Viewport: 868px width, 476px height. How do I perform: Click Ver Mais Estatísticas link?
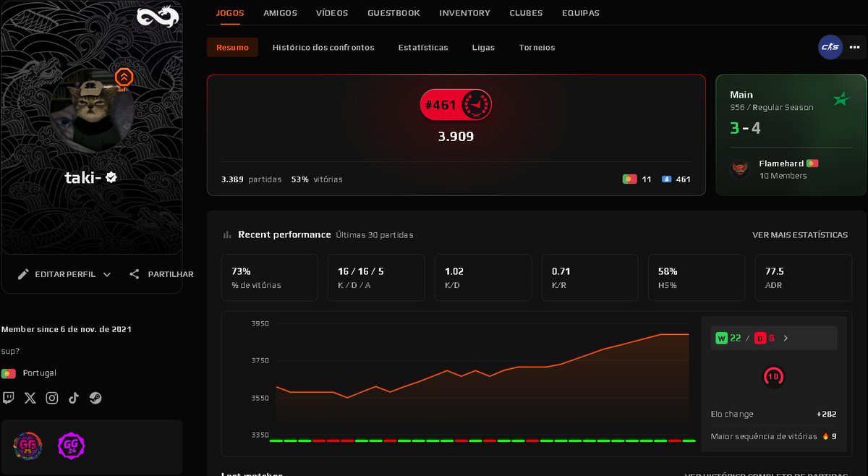click(800, 235)
